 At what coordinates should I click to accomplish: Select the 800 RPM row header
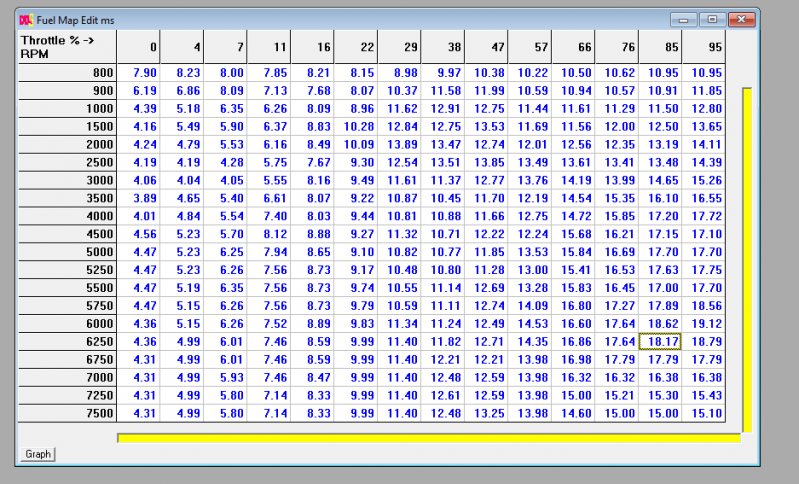point(68,73)
